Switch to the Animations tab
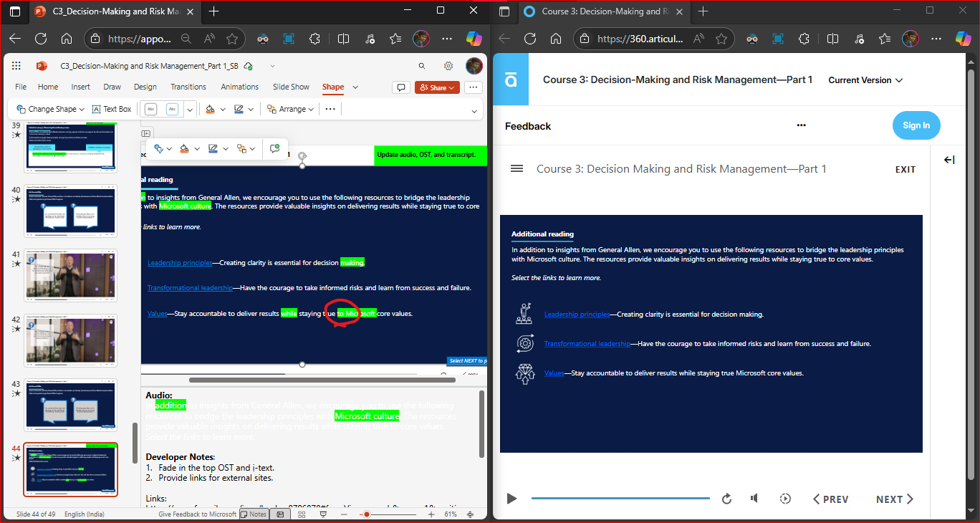 pos(239,87)
